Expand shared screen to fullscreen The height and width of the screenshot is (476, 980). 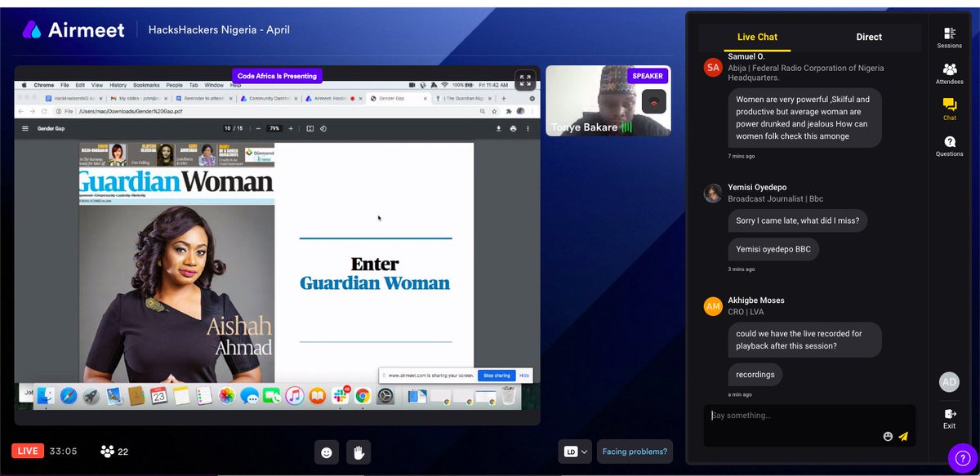(x=524, y=80)
